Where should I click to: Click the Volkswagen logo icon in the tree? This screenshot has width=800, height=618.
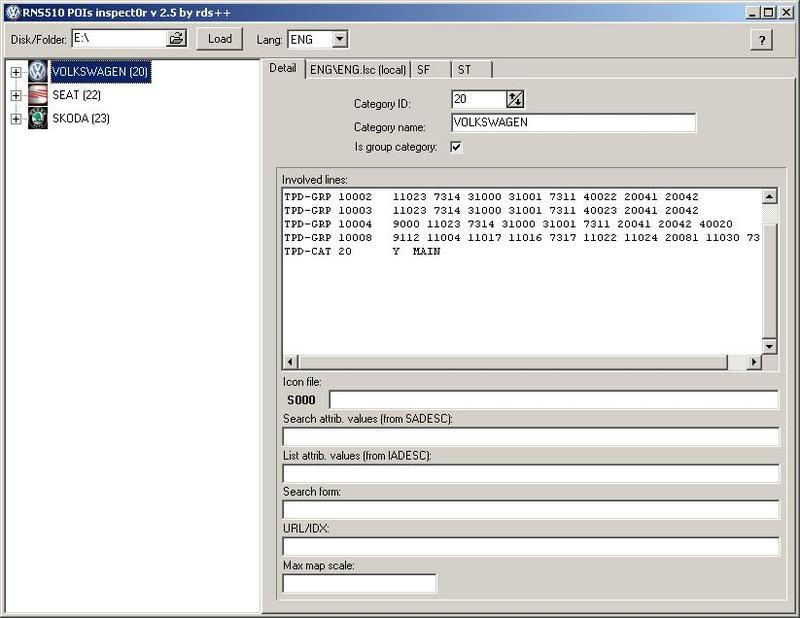click(x=37, y=71)
